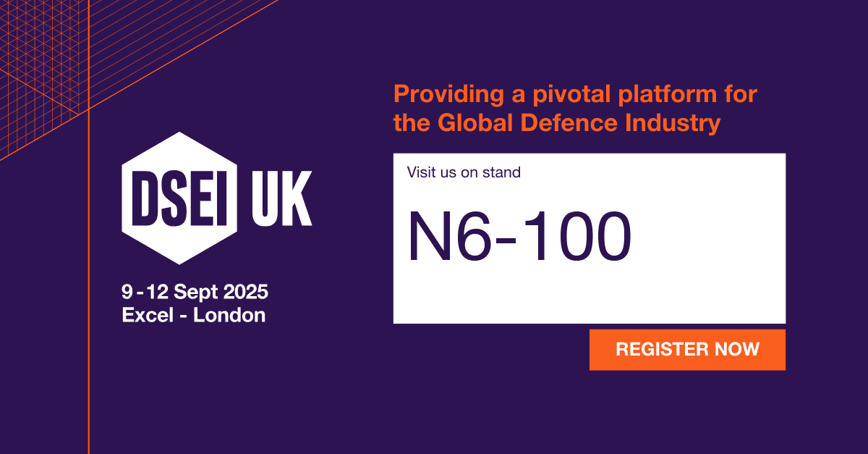The height and width of the screenshot is (454, 868).
Task: Click the 'Providing a pivotal platform for' headline line
Action: pyautogui.click(x=575, y=94)
